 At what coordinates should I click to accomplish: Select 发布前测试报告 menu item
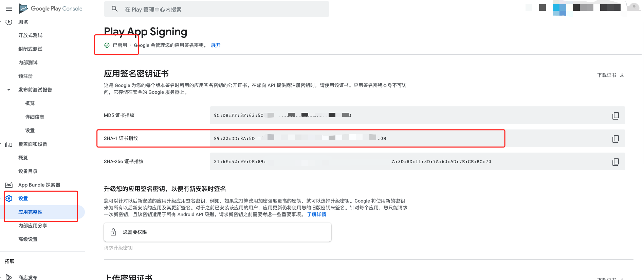(x=35, y=90)
